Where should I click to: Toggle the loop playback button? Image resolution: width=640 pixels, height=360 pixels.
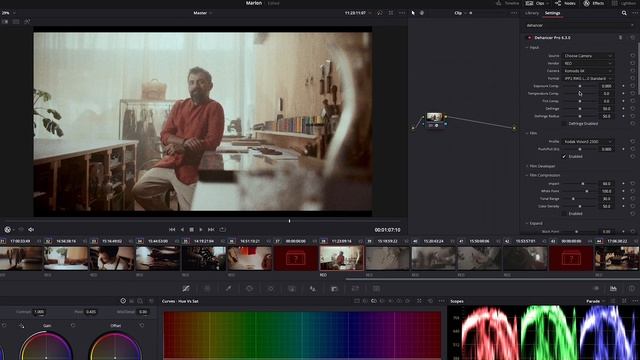(222, 230)
